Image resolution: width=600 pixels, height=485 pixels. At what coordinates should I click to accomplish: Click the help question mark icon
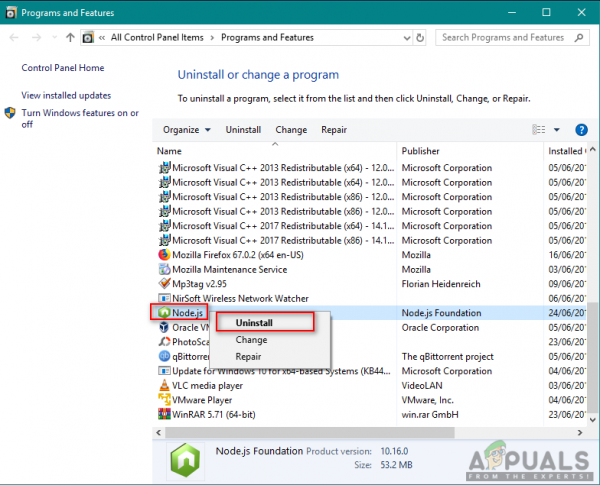click(x=581, y=130)
